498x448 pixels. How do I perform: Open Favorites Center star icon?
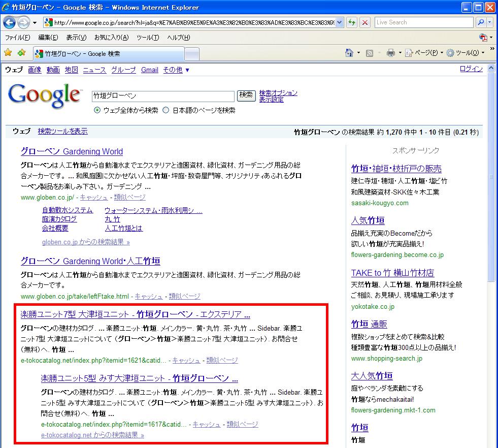[x=8, y=53]
